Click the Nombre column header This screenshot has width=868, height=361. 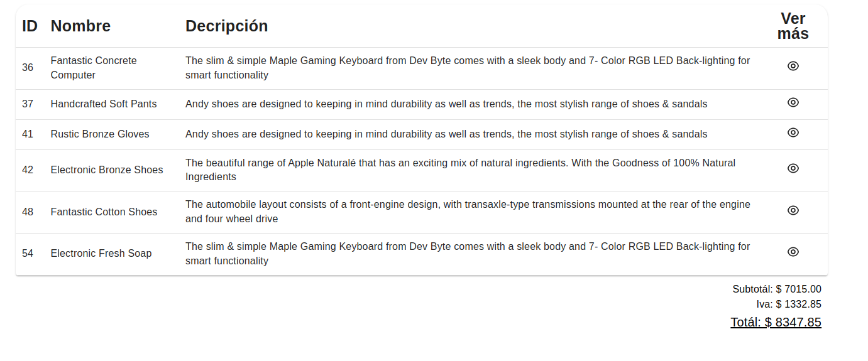click(x=80, y=26)
